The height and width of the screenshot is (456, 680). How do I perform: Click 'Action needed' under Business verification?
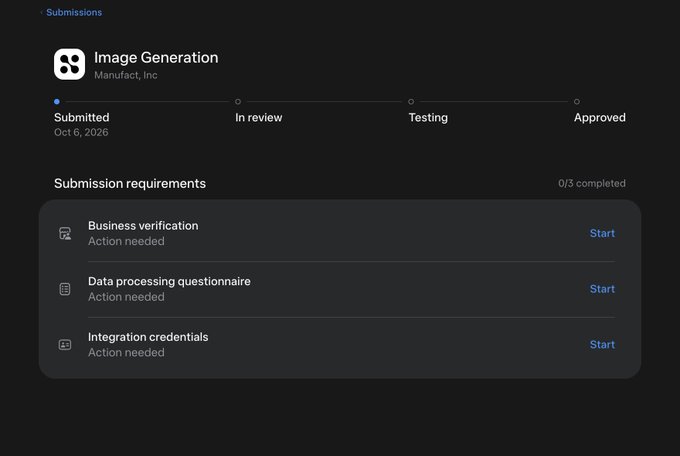126,241
